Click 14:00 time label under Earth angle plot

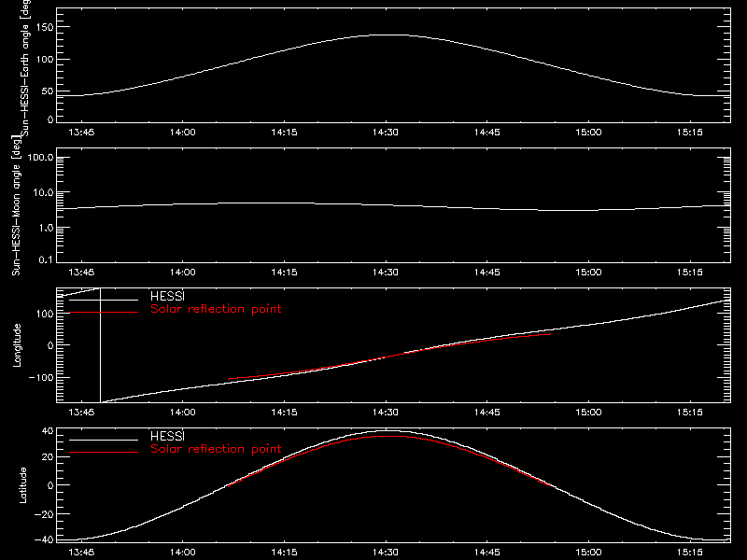(x=182, y=133)
